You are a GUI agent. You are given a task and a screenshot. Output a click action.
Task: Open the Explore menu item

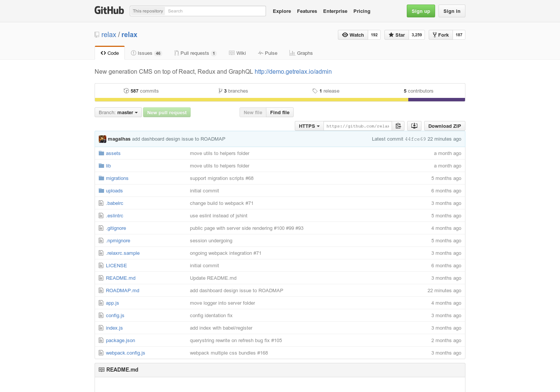[282, 11]
